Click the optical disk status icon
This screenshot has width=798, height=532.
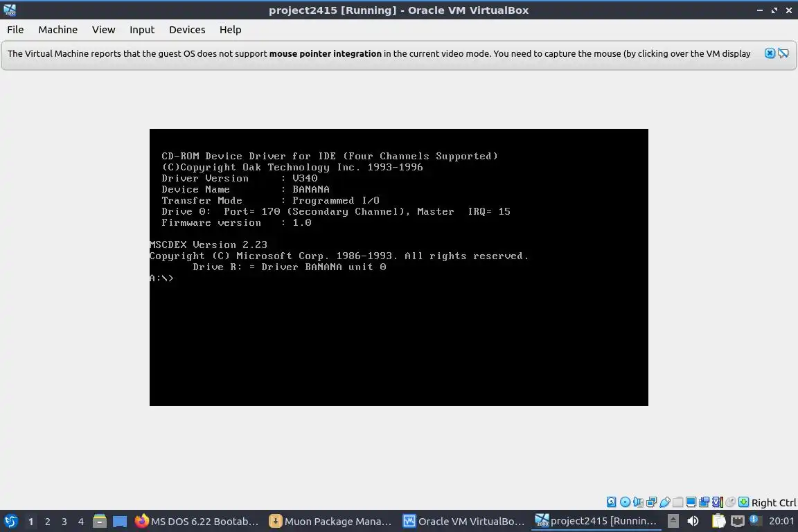pos(625,502)
